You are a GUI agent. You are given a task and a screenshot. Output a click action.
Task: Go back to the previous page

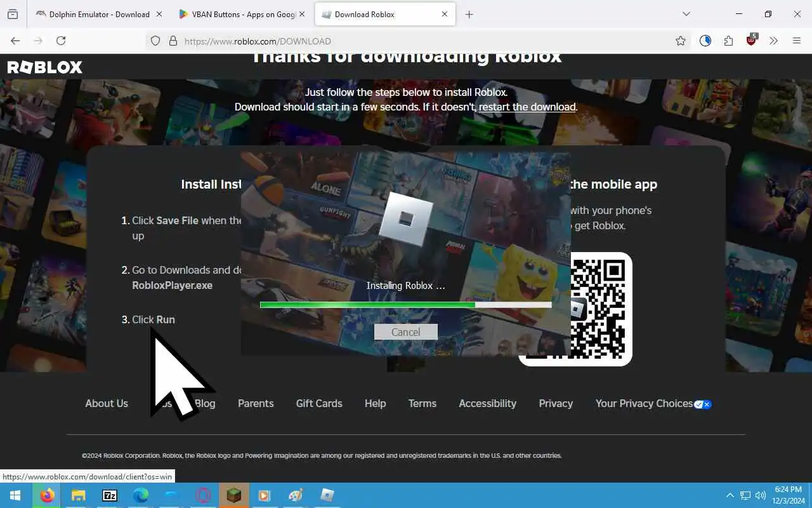(15, 41)
